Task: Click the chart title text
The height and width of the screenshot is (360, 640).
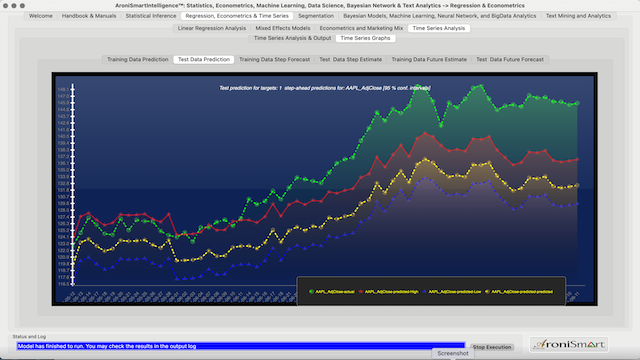Action: [324, 88]
